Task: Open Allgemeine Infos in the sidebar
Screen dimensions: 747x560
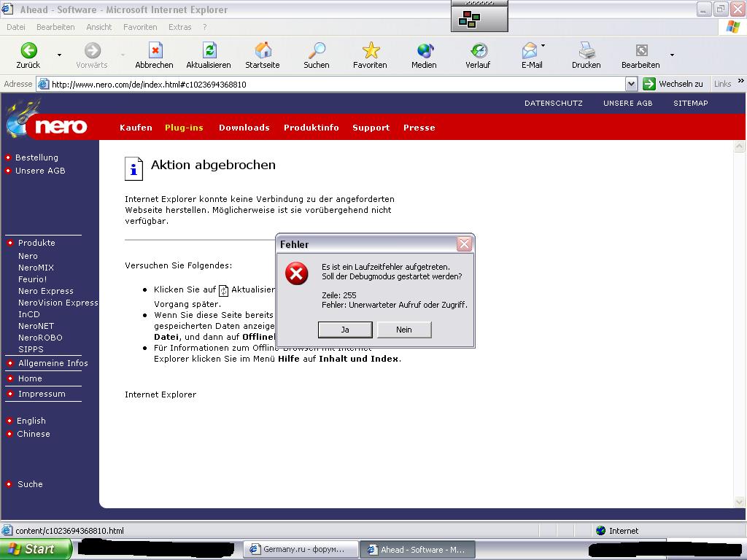Action: click(53, 363)
